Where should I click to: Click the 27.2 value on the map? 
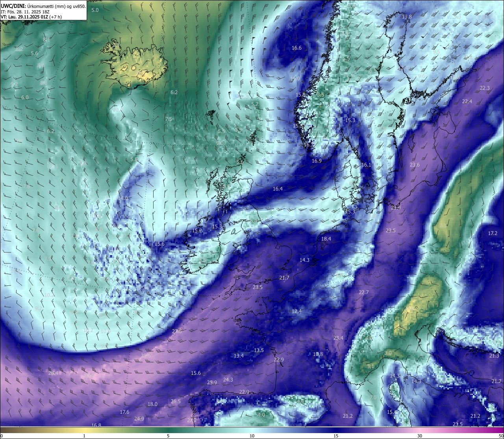coord(191,420)
